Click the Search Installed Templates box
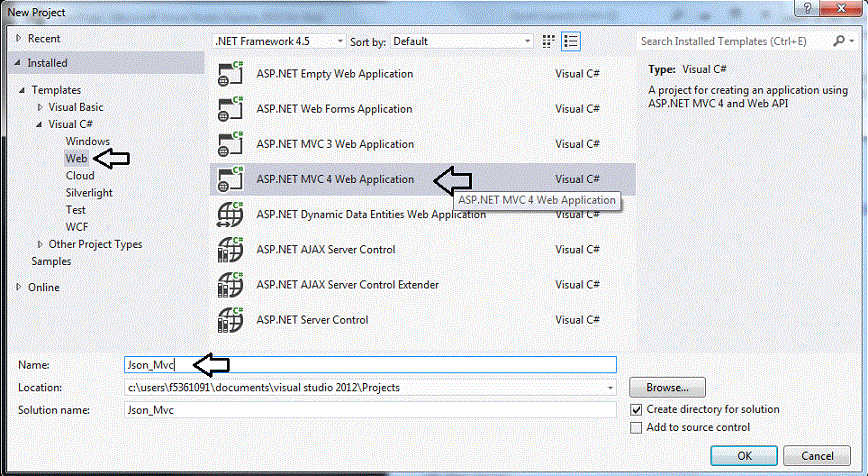868x476 pixels. coord(734,42)
